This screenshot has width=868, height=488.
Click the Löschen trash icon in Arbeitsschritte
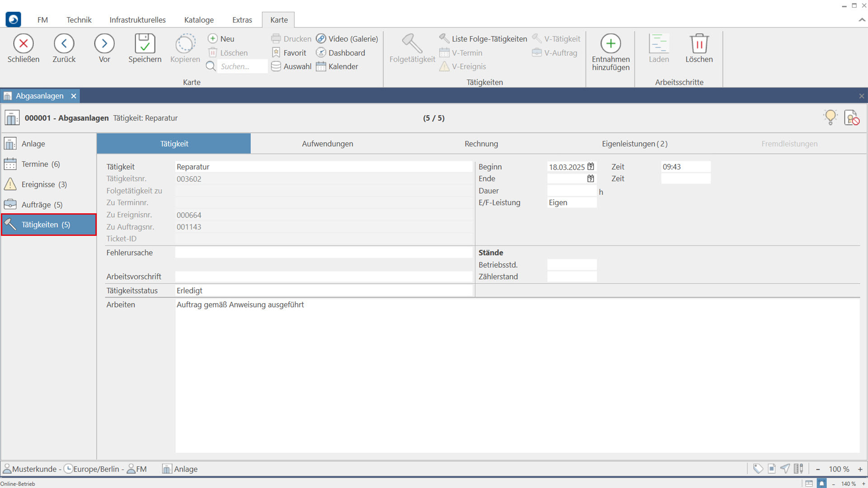[x=698, y=44]
